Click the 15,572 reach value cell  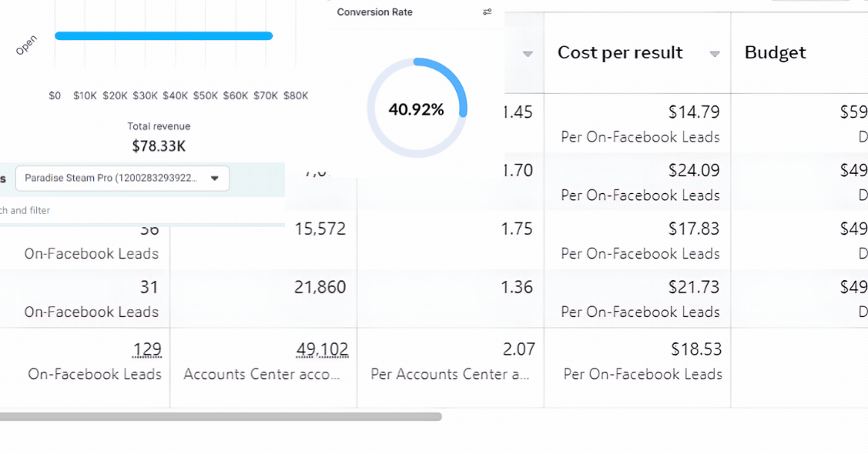[x=263, y=241]
